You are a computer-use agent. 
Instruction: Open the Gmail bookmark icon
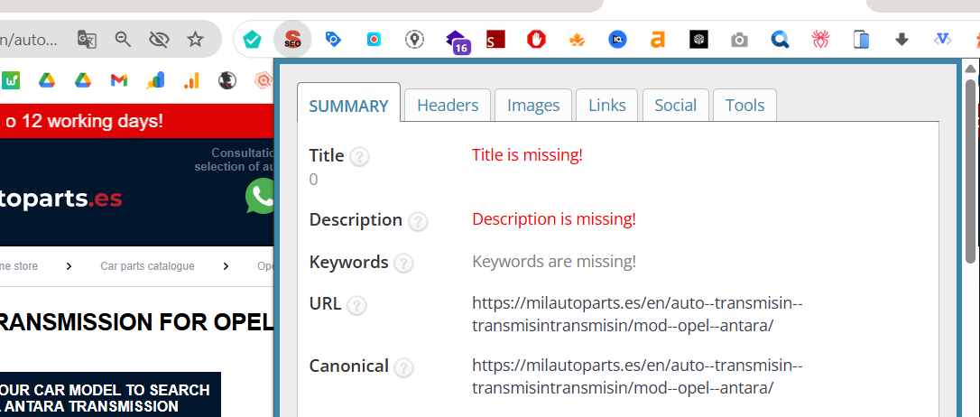pos(119,80)
